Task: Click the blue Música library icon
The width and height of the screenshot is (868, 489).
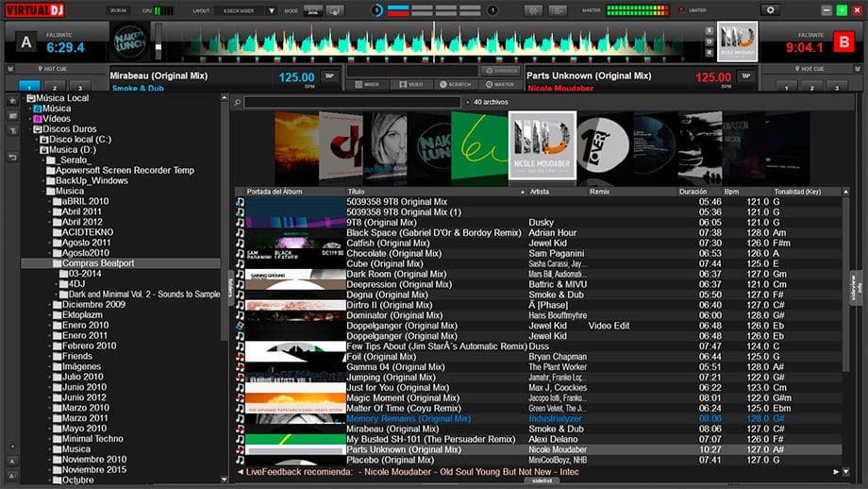Action: point(38,109)
